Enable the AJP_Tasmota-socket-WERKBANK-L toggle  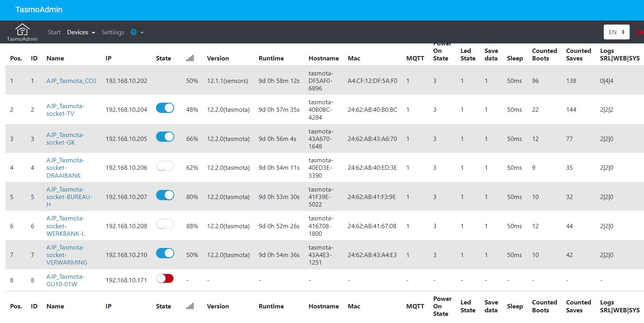click(x=165, y=224)
